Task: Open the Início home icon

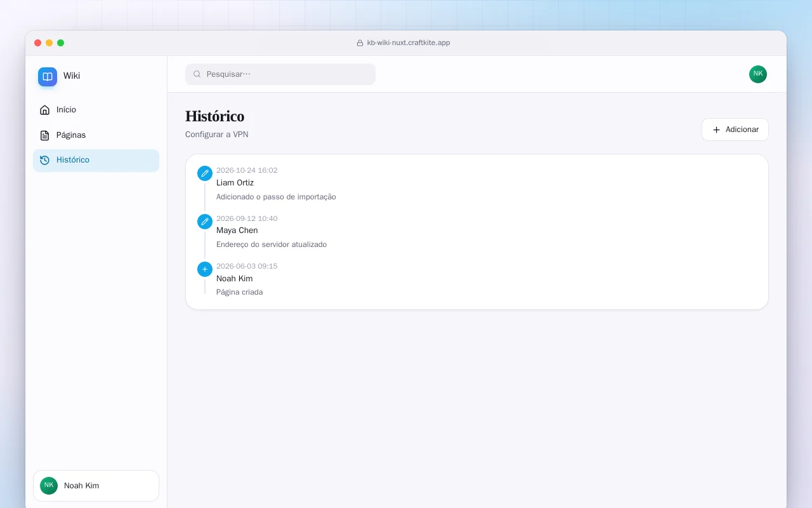Action: point(44,110)
